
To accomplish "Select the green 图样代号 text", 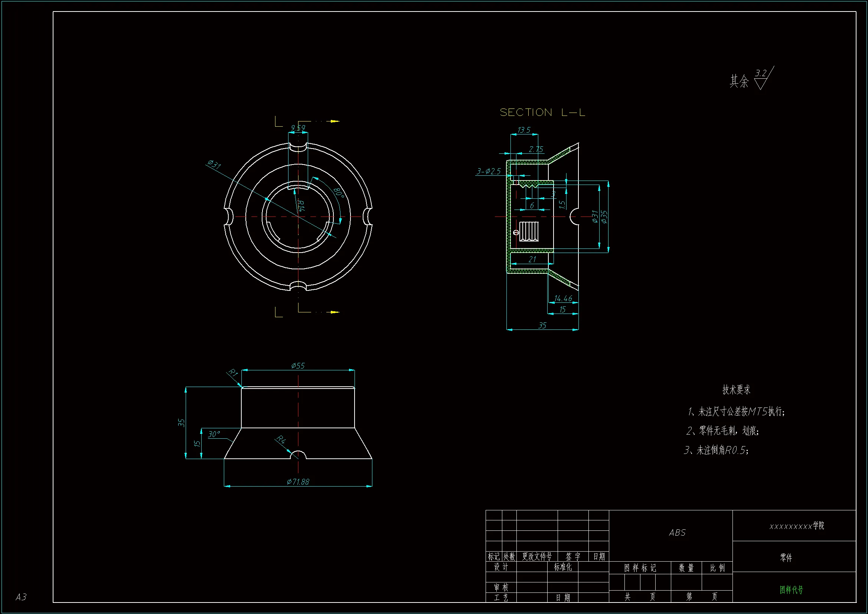I will (x=791, y=589).
